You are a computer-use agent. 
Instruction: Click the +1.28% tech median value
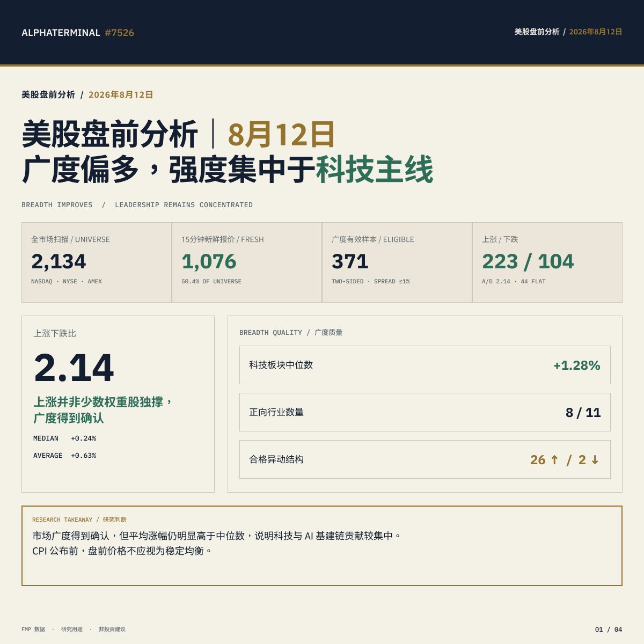pyautogui.click(x=577, y=365)
